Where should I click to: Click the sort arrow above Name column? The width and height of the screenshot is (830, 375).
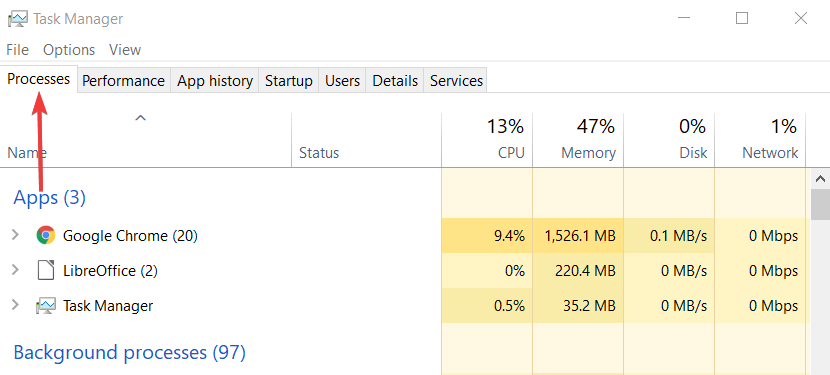click(140, 118)
